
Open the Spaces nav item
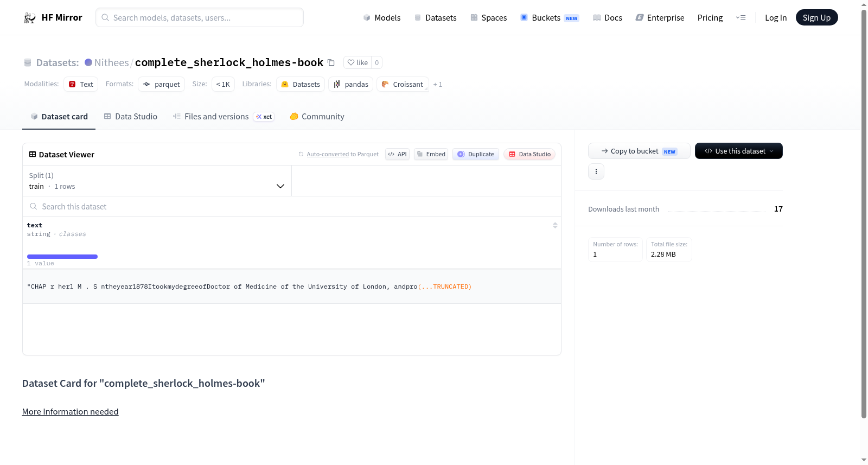click(489, 18)
